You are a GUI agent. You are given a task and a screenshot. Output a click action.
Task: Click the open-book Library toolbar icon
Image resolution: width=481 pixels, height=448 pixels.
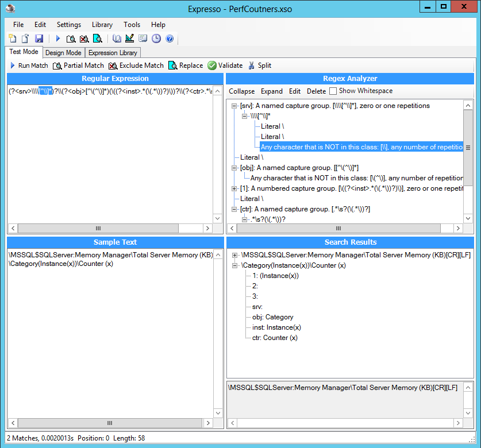pos(117,38)
